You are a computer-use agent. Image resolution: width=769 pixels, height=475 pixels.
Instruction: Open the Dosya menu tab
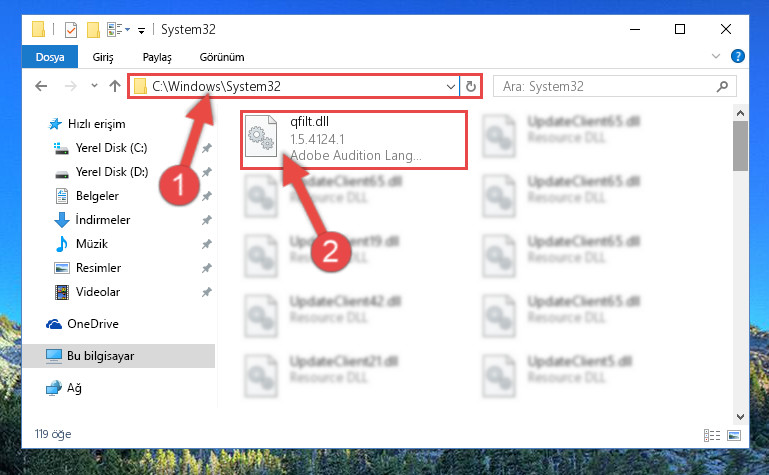[x=50, y=57]
